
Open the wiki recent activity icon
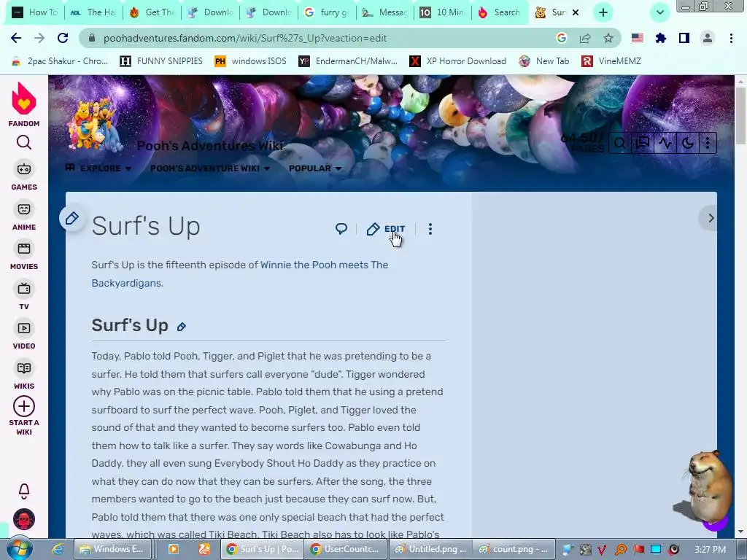(x=665, y=143)
